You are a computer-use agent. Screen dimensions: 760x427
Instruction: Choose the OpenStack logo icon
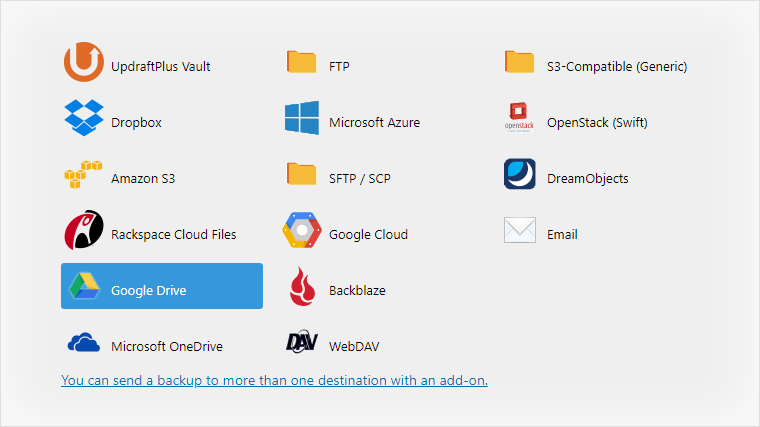(519, 117)
